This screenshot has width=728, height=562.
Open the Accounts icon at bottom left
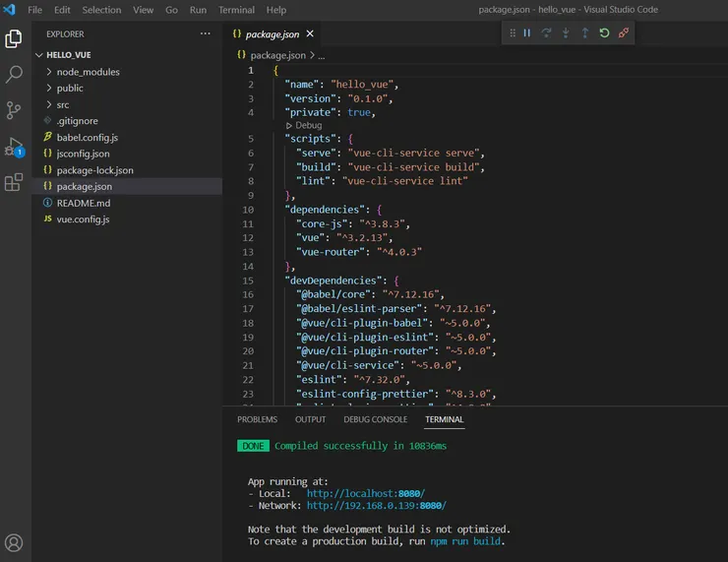(14, 542)
